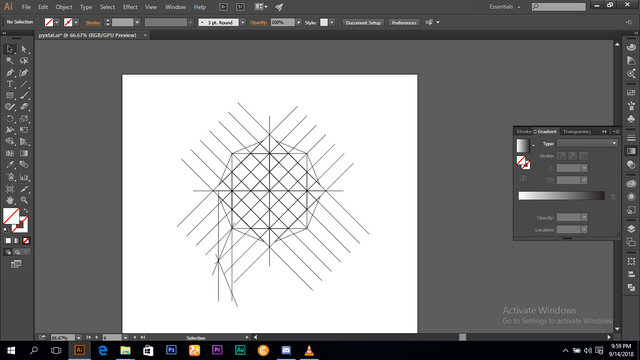
Task: Open the Object menu
Action: 64,7
